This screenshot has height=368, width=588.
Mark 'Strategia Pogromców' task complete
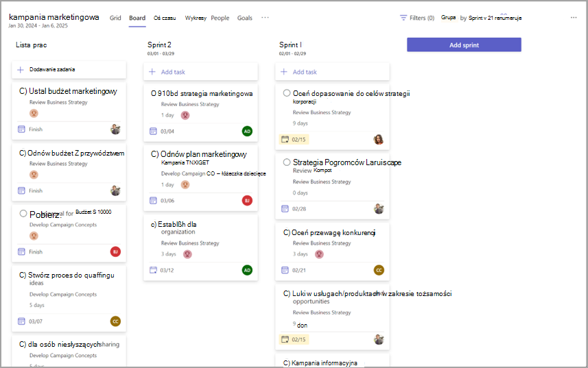click(287, 162)
